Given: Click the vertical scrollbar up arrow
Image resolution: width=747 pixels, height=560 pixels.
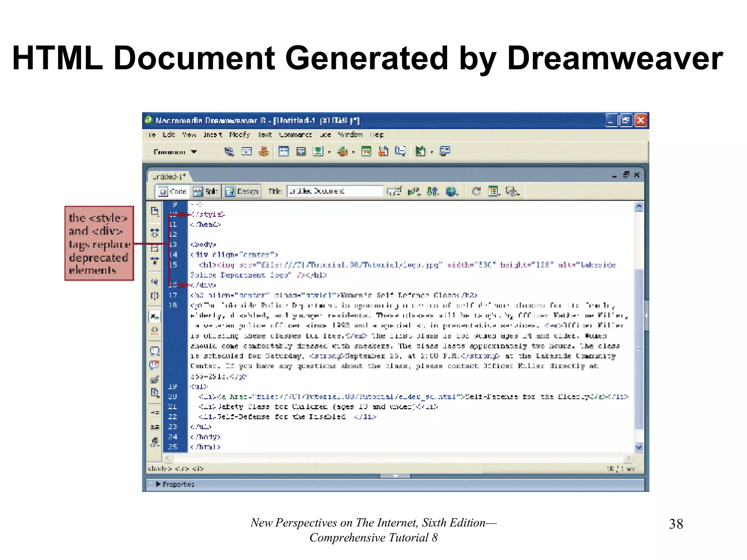Looking at the screenshot, I should click(639, 207).
